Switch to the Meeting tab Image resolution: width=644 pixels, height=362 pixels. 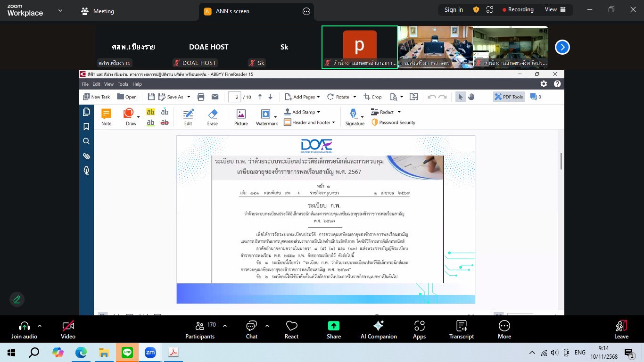(x=98, y=11)
